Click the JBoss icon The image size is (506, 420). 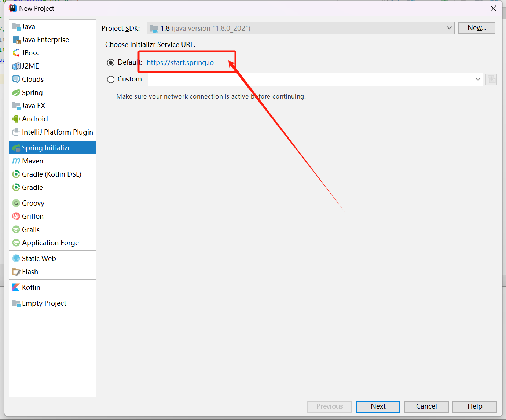tap(16, 53)
